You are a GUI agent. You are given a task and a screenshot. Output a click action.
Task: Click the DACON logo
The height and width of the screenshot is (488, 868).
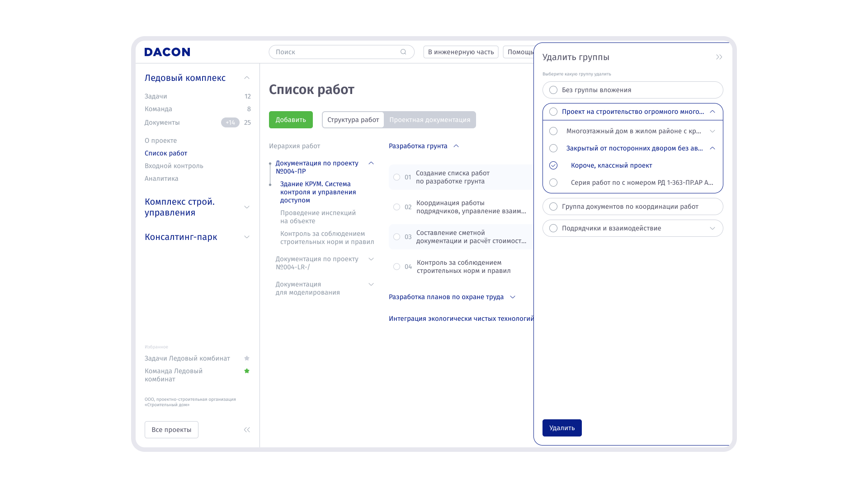167,52
